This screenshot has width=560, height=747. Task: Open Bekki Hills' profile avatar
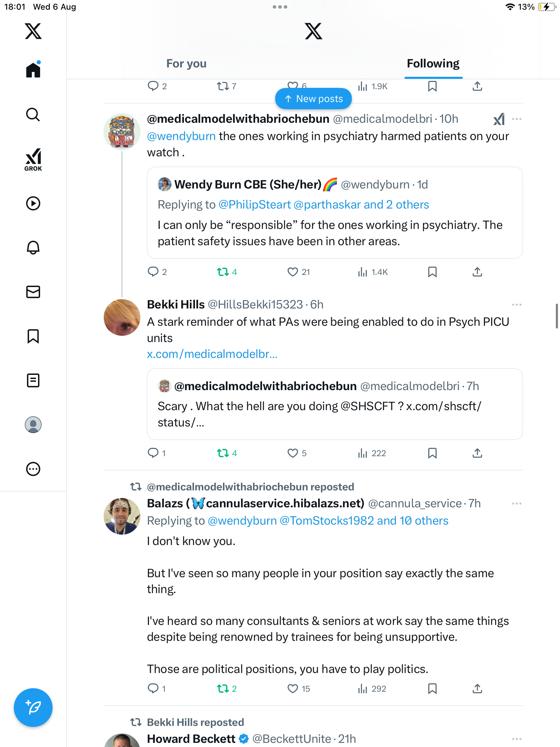point(122,317)
